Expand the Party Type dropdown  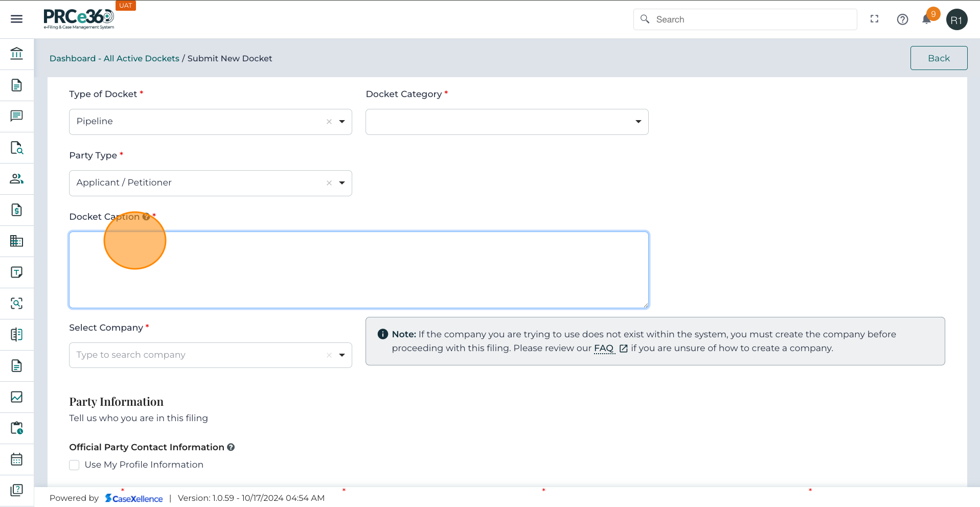coord(342,183)
